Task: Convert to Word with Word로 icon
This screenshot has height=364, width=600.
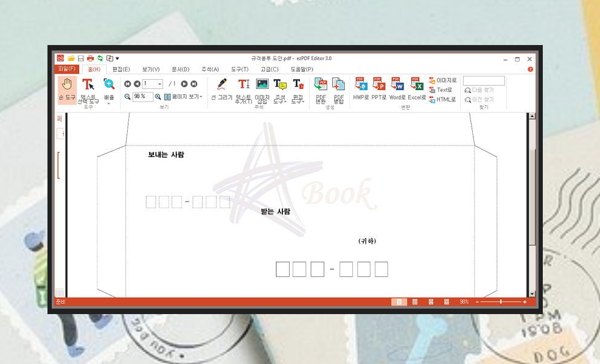Action: tap(397, 89)
